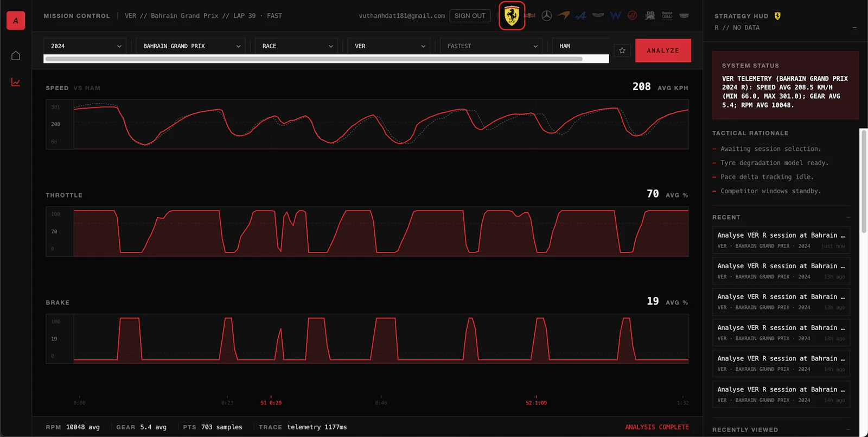This screenshot has width=868, height=437.
Task: Click the ANALYSIS COMPLETE status text
Action: coord(657,427)
